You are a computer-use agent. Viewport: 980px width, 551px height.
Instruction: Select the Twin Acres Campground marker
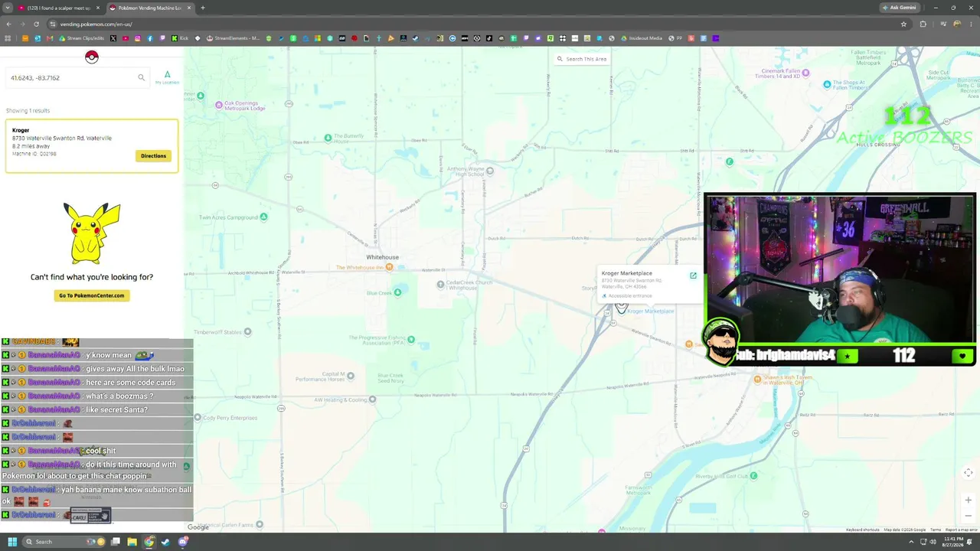click(x=263, y=217)
